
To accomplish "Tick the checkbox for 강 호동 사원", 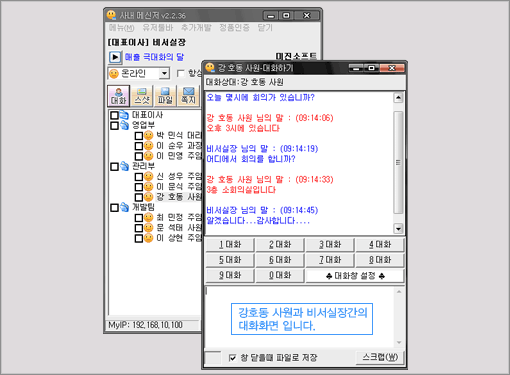I will point(139,197).
